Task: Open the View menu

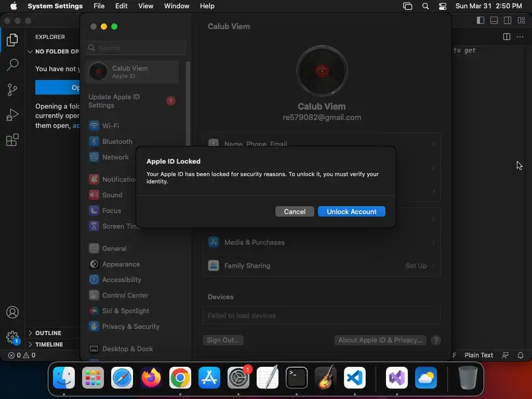Action: tap(145, 6)
